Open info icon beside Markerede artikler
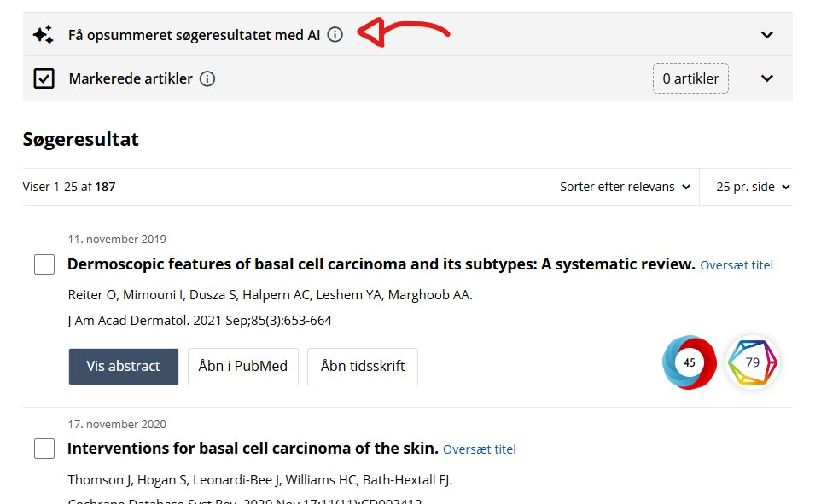This screenshot has height=504, width=821. pyautogui.click(x=207, y=78)
